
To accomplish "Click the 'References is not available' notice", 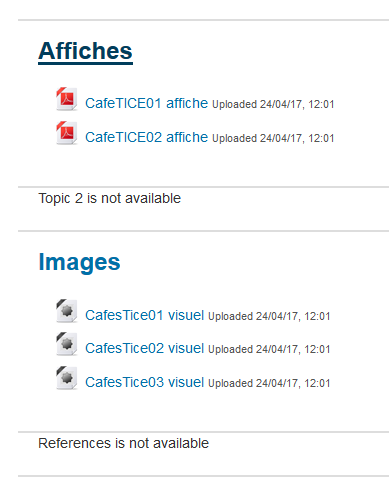I will coord(123,443).
